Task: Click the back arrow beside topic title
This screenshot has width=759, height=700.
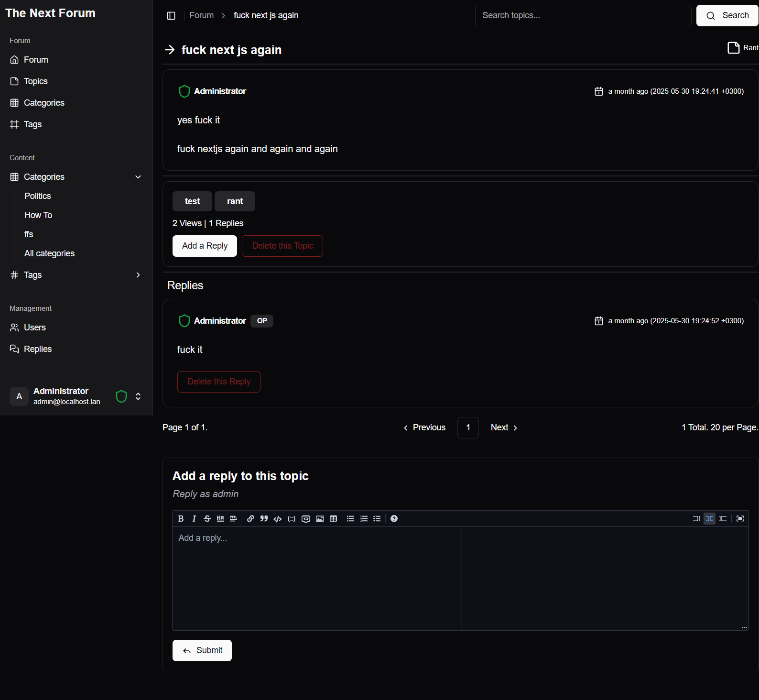Action: [x=170, y=50]
